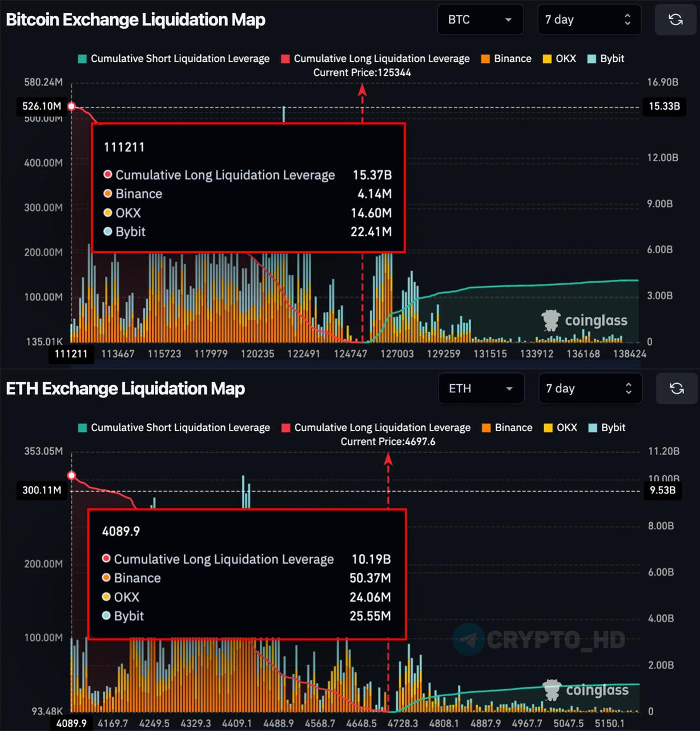Click the red arrow at ETH current price
Image resolution: width=700 pixels, height=731 pixels.
click(388, 459)
